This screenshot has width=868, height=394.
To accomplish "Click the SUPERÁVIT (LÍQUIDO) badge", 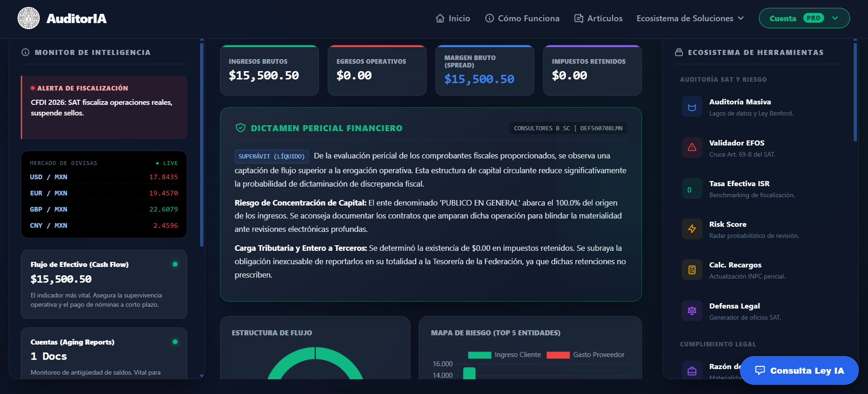I will (x=272, y=157).
